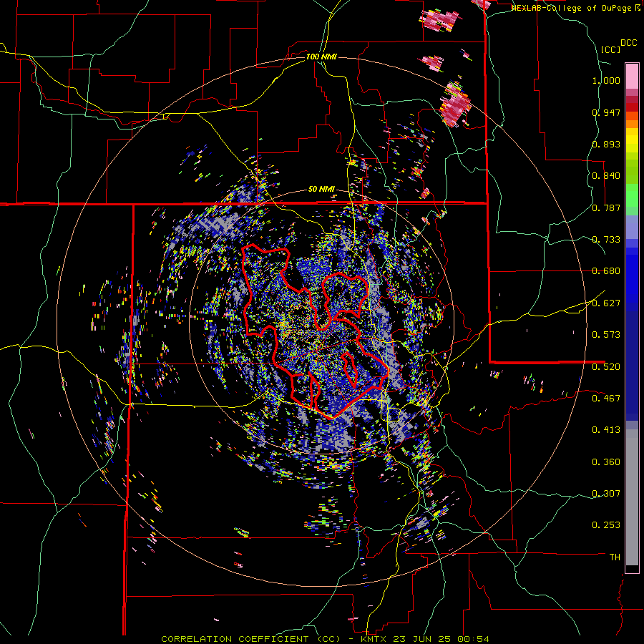Screen dimensions: 644x644
Task: Click the 0.253 legend value
Action: point(606,525)
